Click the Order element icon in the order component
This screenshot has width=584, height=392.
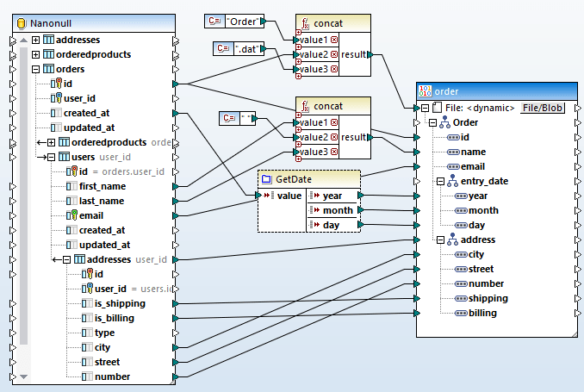pos(443,122)
